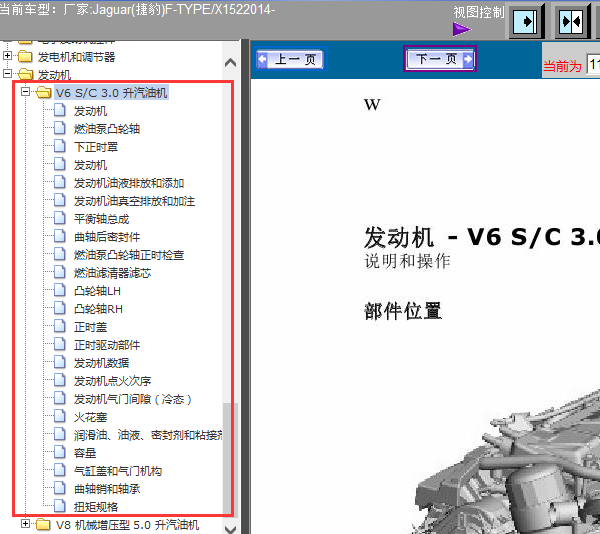Click the page icon beside 凸轮轴LH
This screenshot has height=534, width=600.
point(60,290)
